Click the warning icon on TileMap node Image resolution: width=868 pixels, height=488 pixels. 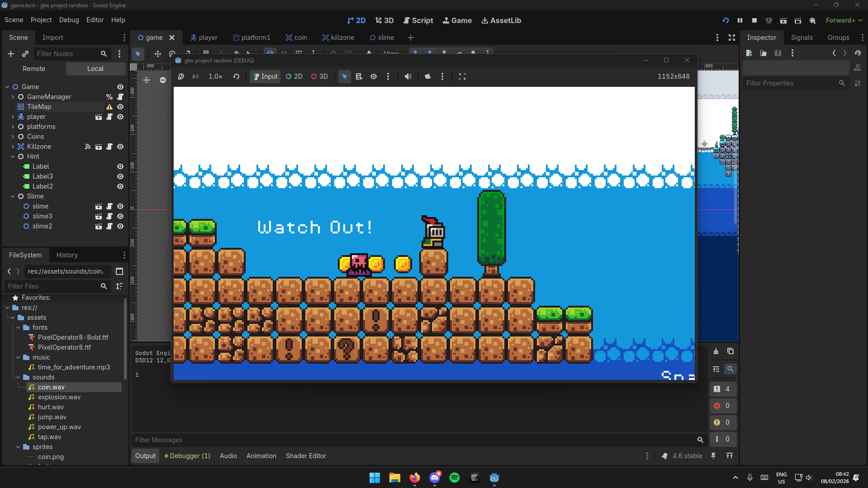[109, 107]
